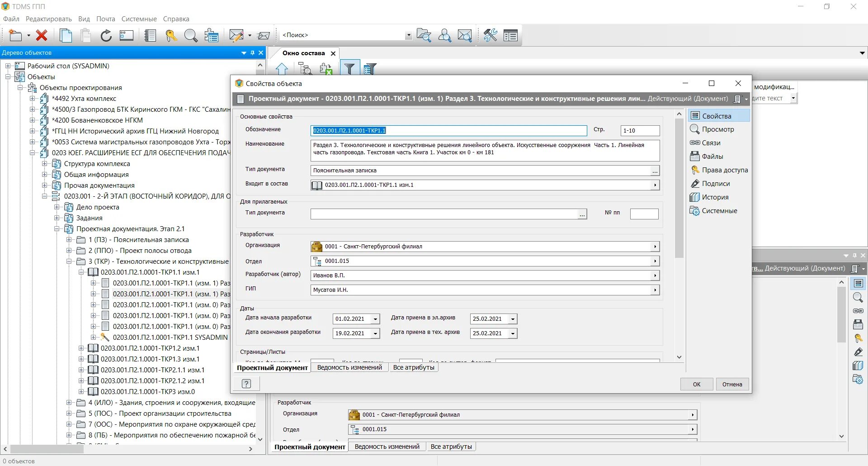Open Права доступа section with key icon
The width and height of the screenshot is (868, 466).
click(725, 170)
